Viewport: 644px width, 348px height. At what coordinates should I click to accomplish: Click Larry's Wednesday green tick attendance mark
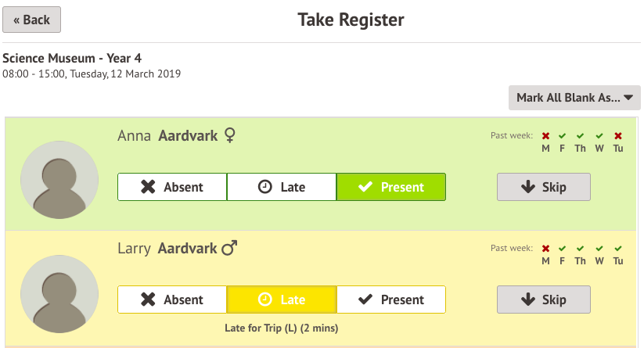(x=599, y=249)
